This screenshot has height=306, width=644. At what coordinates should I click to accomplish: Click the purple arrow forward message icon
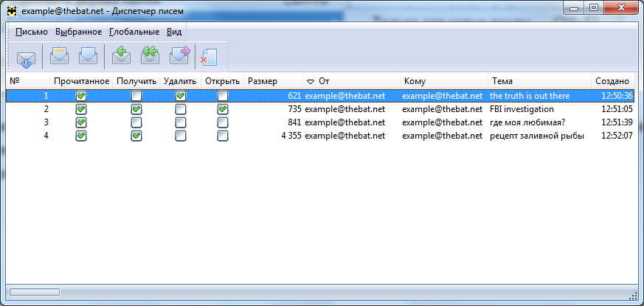tap(180, 56)
